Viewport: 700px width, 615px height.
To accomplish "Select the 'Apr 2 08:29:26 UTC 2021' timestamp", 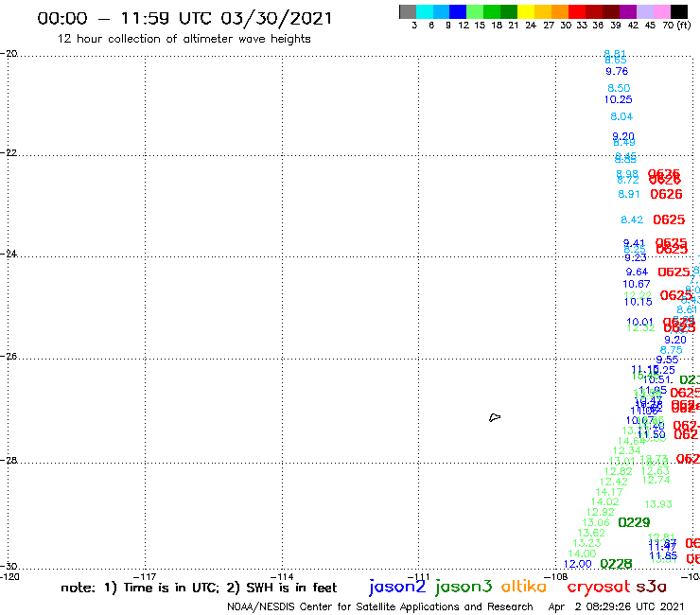I will pos(616,606).
